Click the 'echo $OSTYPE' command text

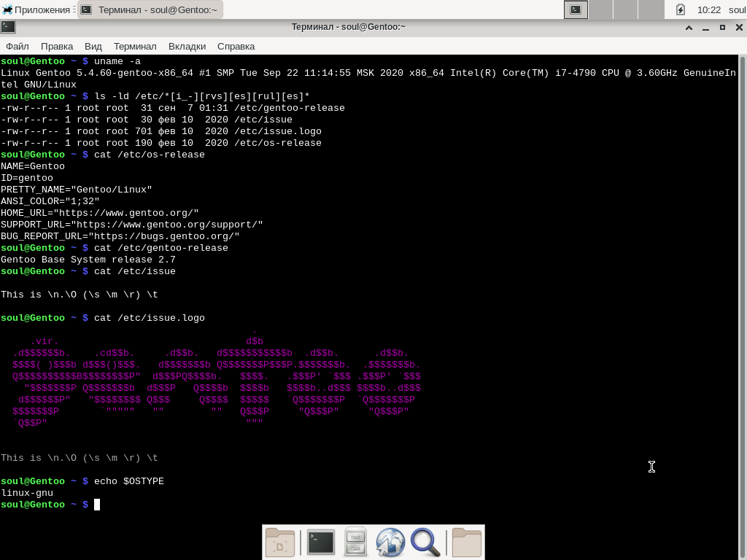(128, 481)
